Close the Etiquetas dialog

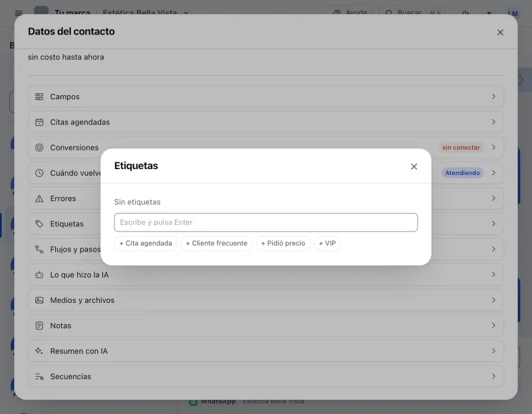pyautogui.click(x=414, y=166)
